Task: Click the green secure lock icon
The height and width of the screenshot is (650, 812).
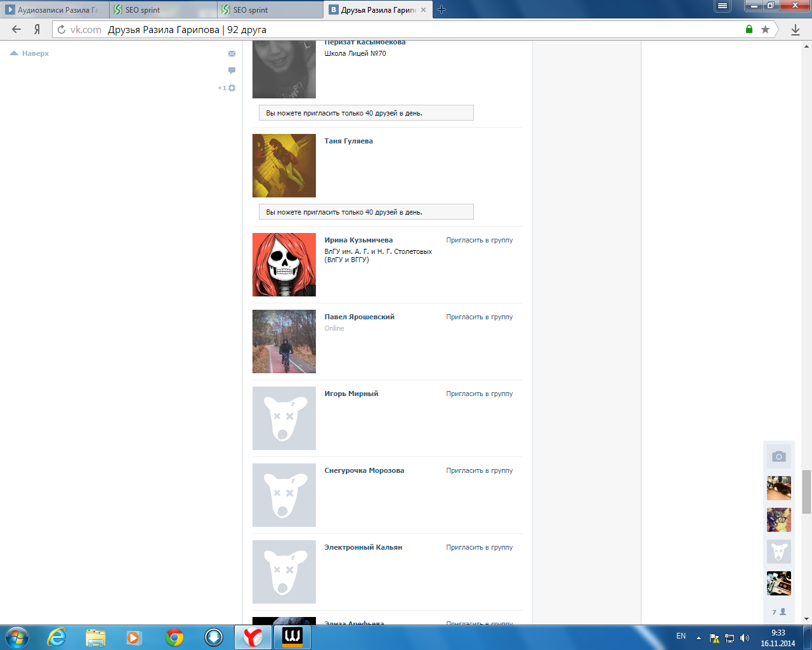Action: [x=749, y=29]
